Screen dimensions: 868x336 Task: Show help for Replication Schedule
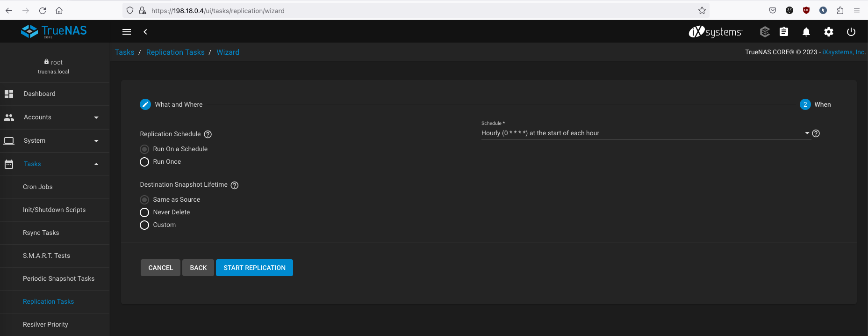208,134
